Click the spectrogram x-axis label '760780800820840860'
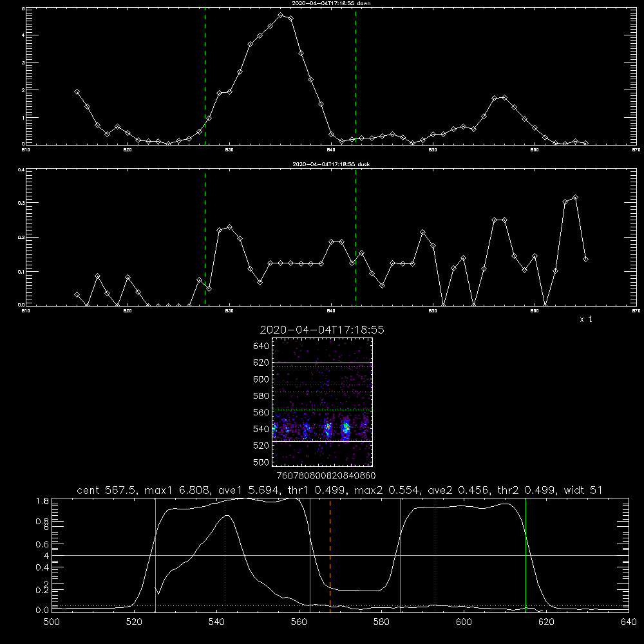The height and width of the screenshot is (644, 644). [x=326, y=476]
